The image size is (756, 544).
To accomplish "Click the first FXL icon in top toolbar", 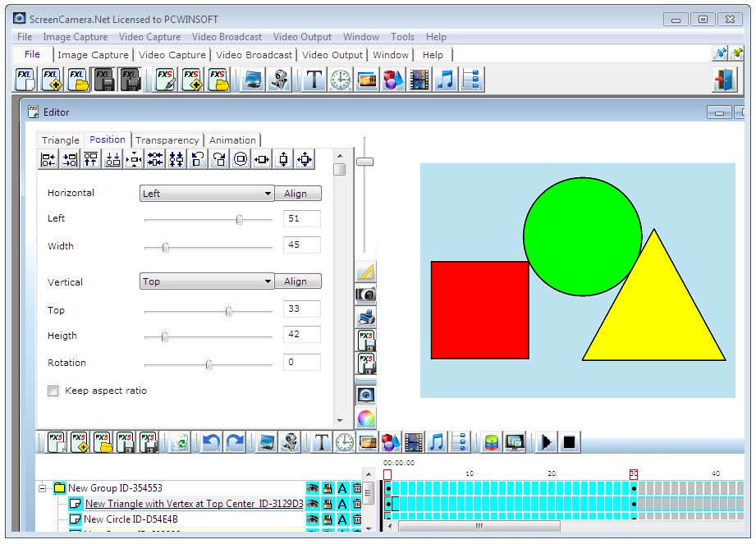I will pos(25,80).
